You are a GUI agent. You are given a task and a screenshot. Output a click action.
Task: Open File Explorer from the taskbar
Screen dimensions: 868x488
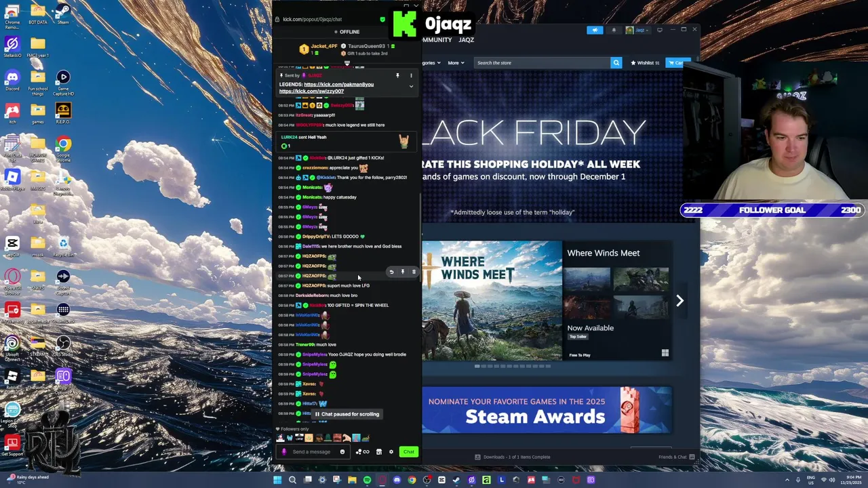pos(352,480)
